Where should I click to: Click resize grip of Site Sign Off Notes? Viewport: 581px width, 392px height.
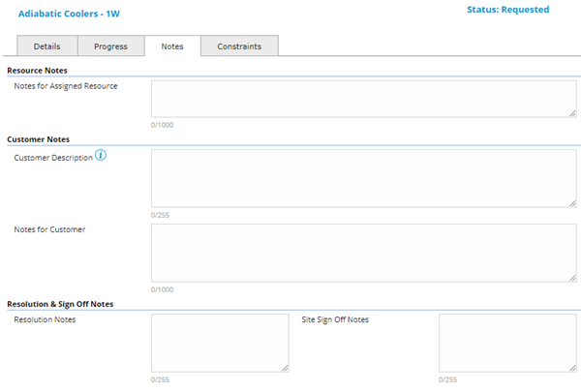[572, 368]
